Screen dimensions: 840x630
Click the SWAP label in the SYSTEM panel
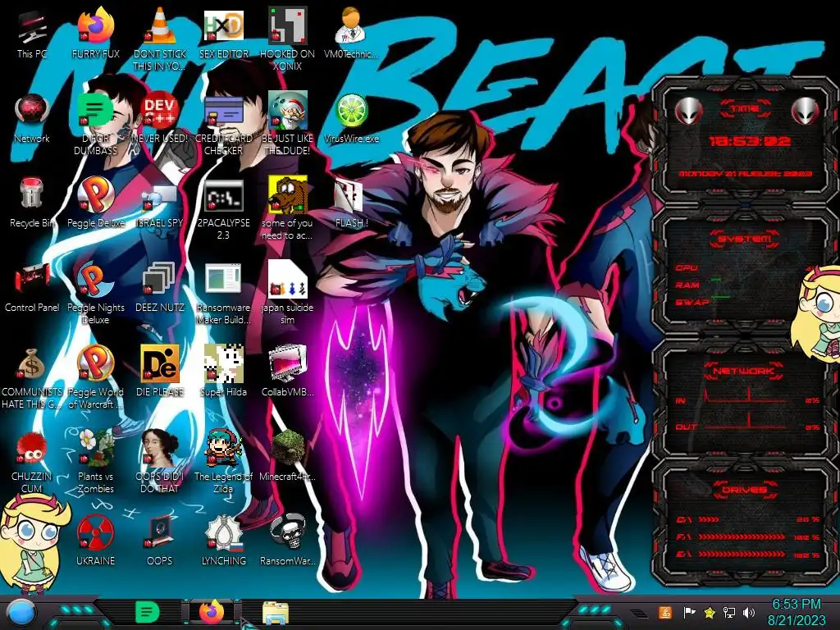692,302
